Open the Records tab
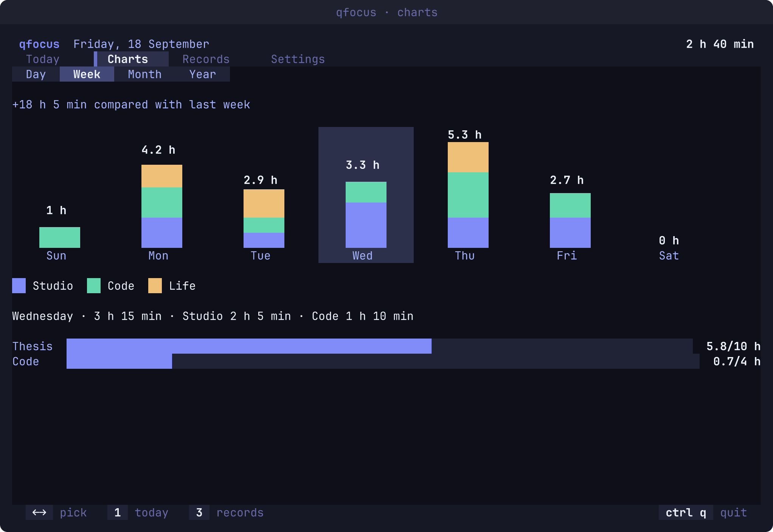The image size is (773, 532). point(206,59)
